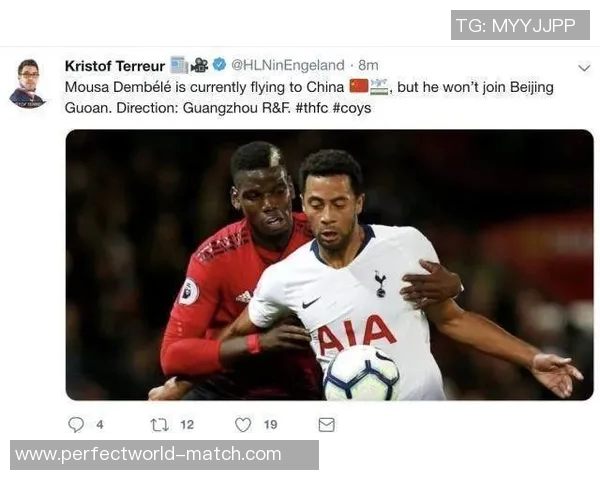Screen dimensions: 600x480
Task: Retweet using the retweet arrows icon
Action: (160, 425)
